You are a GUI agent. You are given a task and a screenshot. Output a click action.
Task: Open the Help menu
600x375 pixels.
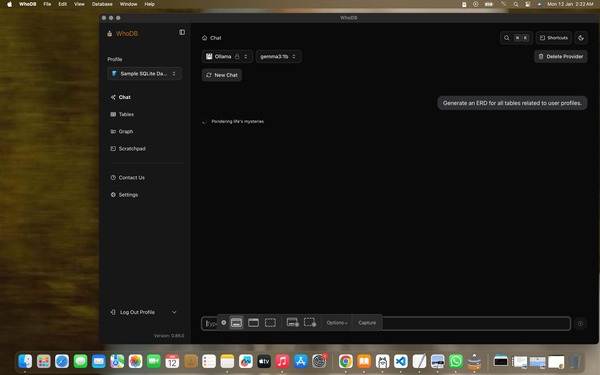click(x=150, y=4)
